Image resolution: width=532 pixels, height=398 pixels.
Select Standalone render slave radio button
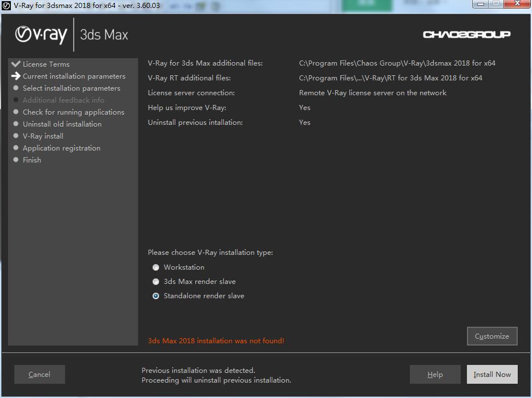(156, 296)
